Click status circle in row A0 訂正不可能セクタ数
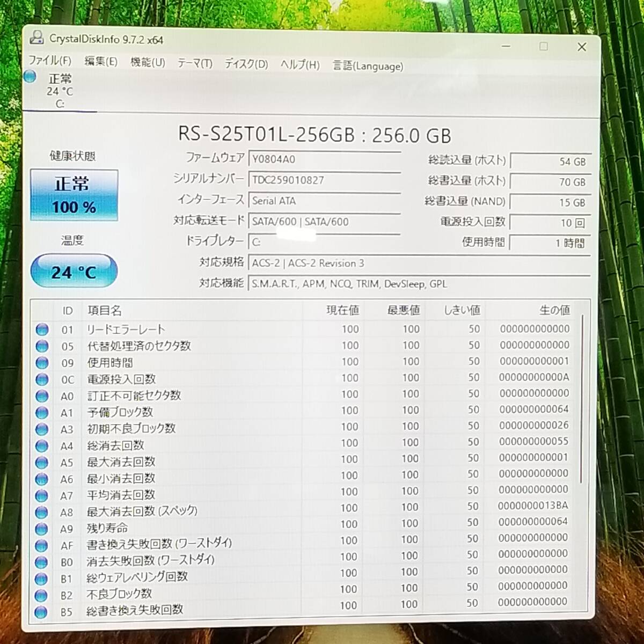The image size is (644, 644). coord(41,396)
